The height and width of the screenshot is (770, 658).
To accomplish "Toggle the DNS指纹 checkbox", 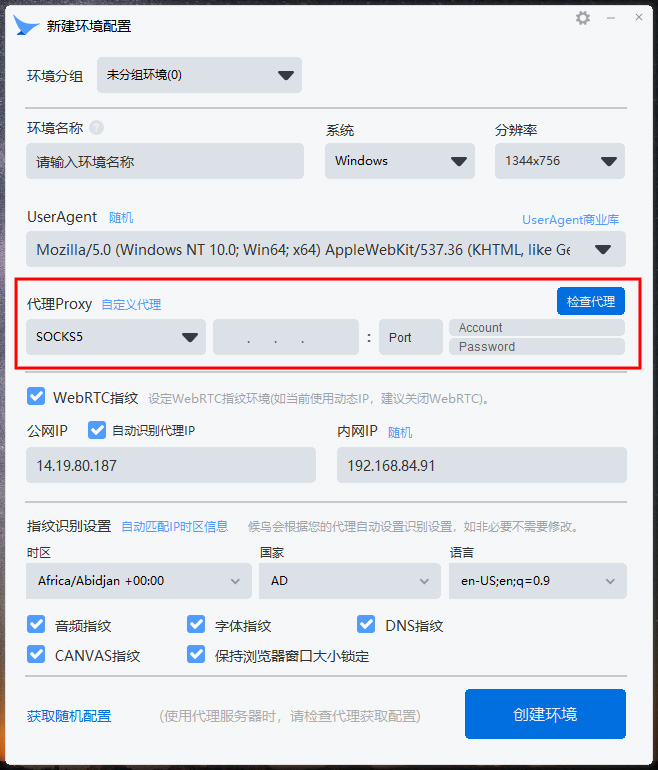I will (366, 625).
